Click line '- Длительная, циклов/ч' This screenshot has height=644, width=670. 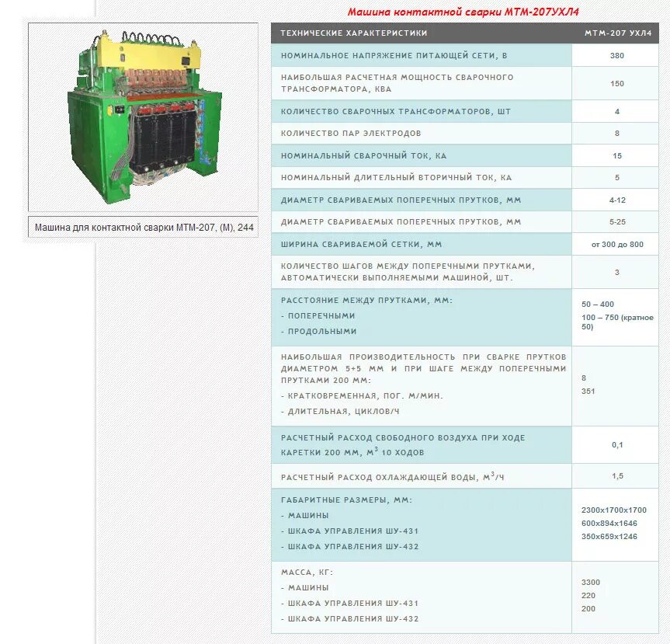click(x=340, y=412)
